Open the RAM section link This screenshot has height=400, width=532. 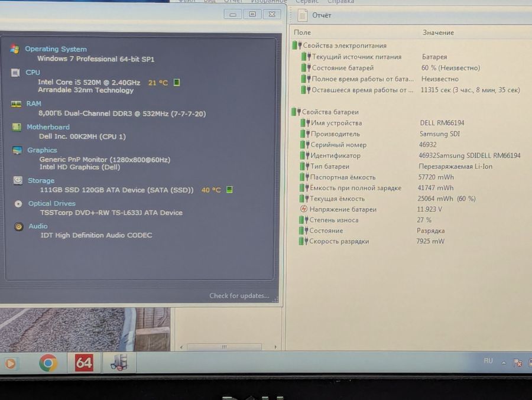click(x=34, y=103)
